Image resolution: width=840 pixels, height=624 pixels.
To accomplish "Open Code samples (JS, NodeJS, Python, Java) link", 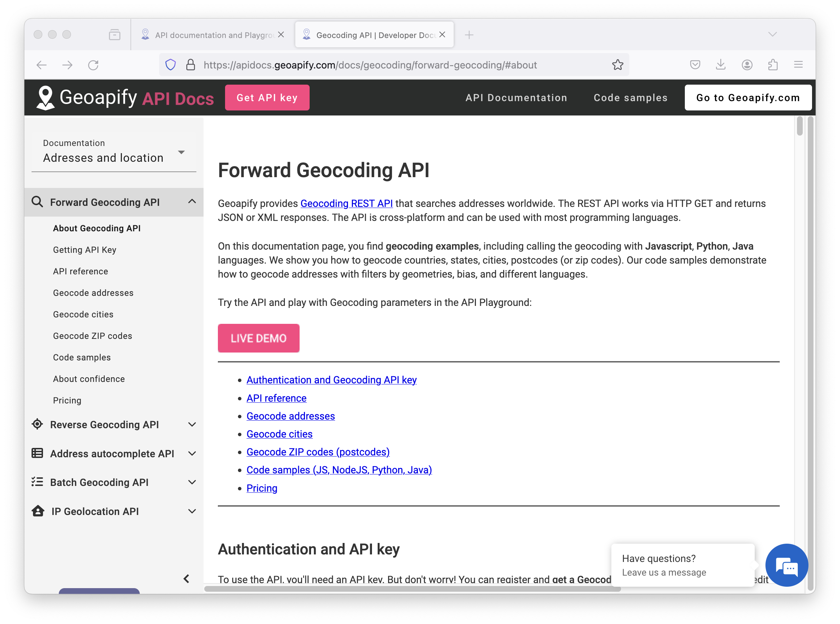I will coord(339,470).
